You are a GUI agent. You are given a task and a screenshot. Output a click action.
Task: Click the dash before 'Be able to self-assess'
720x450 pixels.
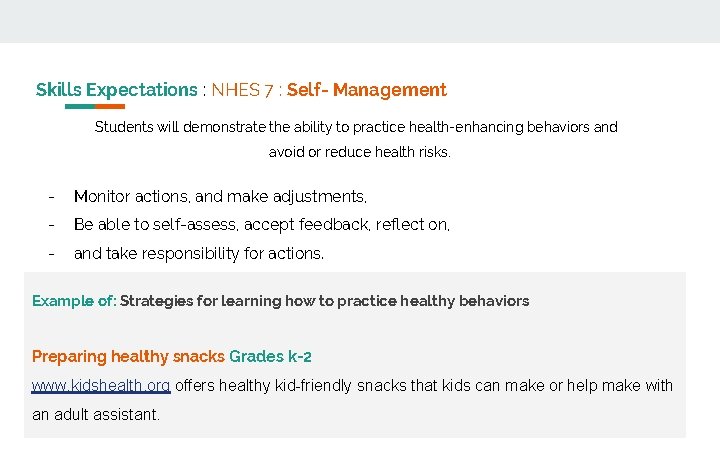(x=51, y=225)
